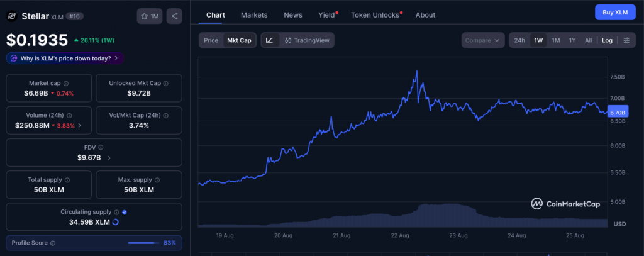This screenshot has width=644, height=256.
Task: Toggle Log scale on the chart
Action: click(x=607, y=40)
